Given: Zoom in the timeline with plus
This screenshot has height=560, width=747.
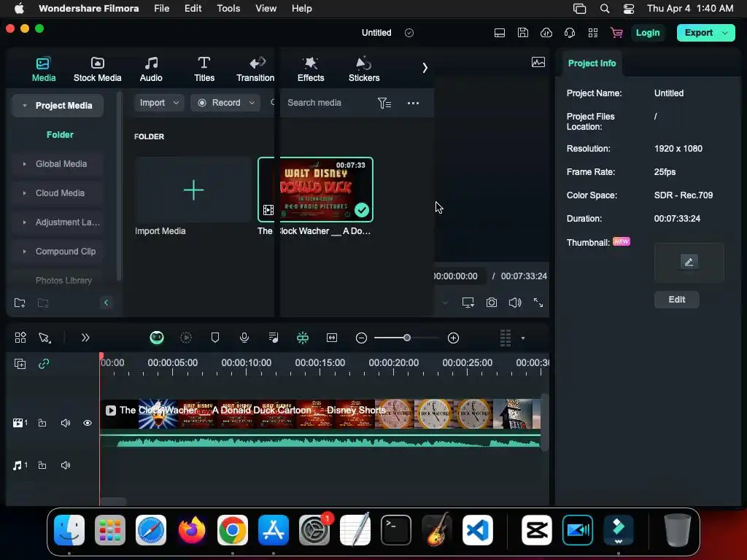Looking at the screenshot, I should [454, 338].
